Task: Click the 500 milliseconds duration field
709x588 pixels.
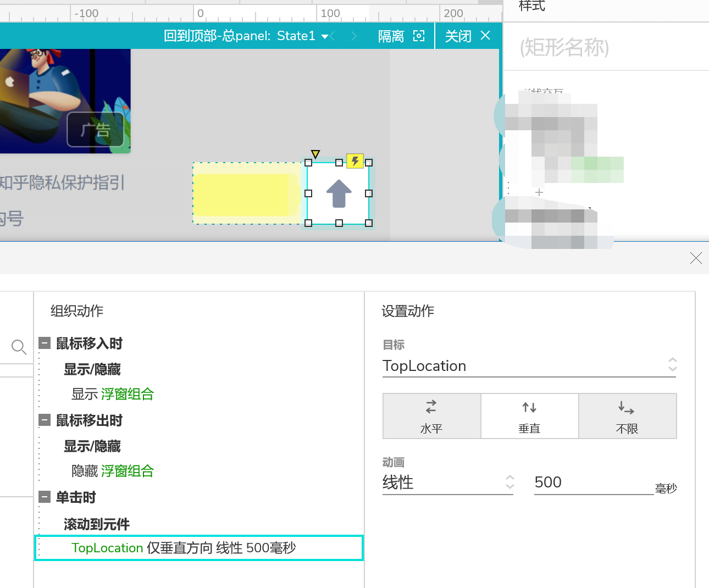Action: click(594, 482)
